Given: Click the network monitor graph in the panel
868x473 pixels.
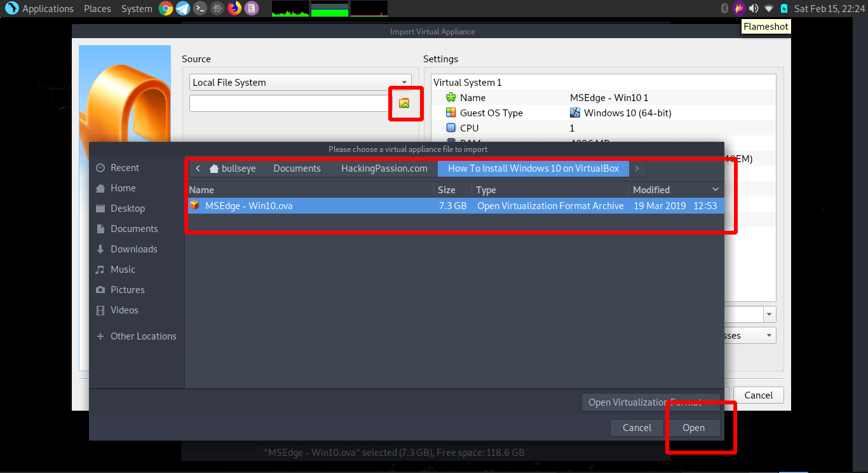Looking at the screenshot, I should (x=369, y=8).
